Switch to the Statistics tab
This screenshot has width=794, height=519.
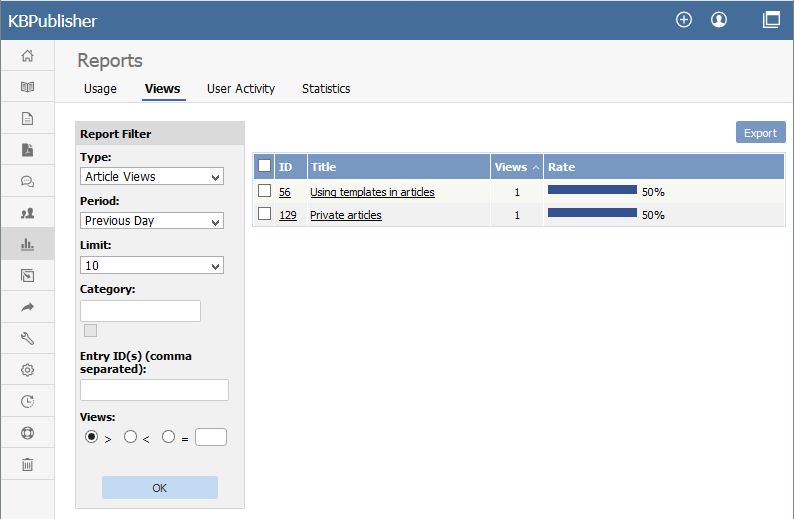pyautogui.click(x=326, y=89)
